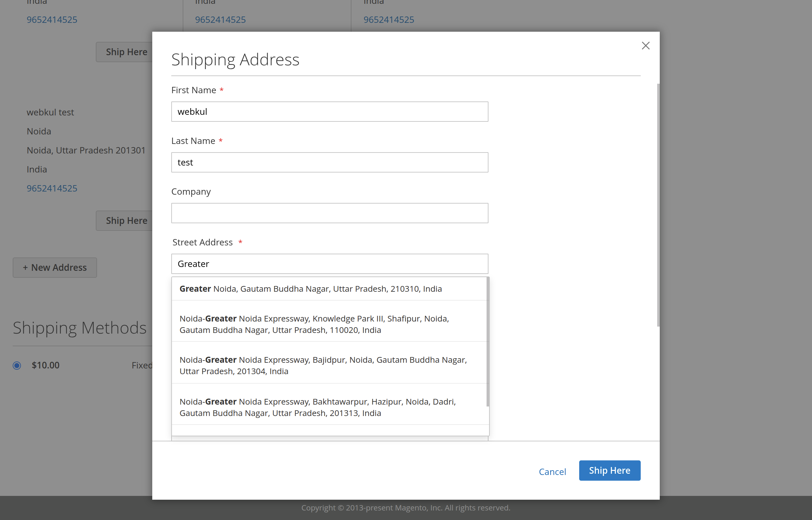Click the "$10.00" shipping price
Image resolution: width=812 pixels, height=520 pixels.
(x=46, y=365)
